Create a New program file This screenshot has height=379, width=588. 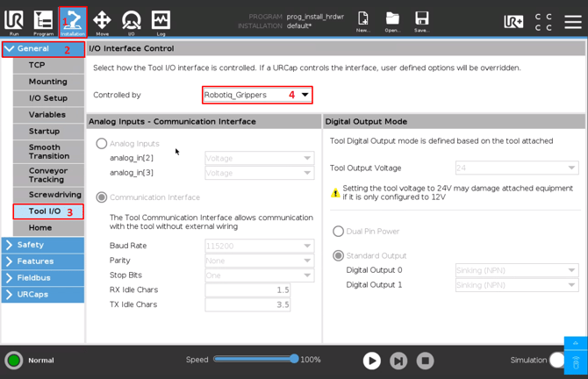point(363,22)
